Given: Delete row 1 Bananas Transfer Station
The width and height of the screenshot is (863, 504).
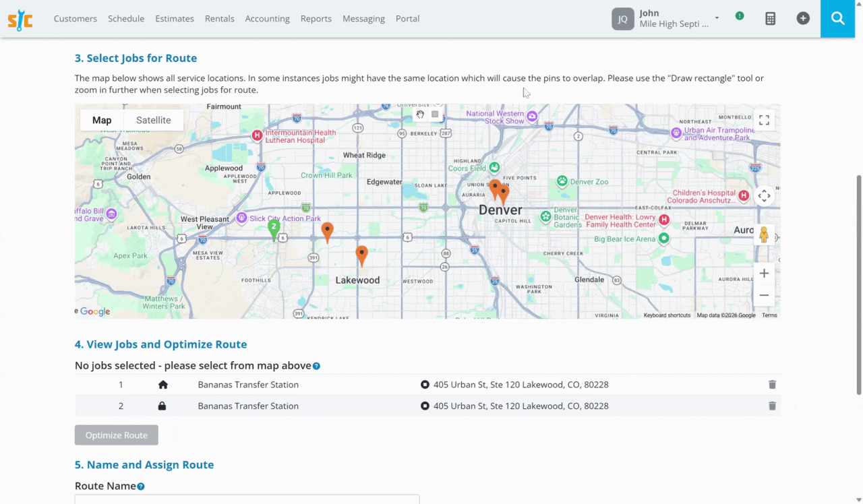Looking at the screenshot, I should pyautogui.click(x=772, y=385).
